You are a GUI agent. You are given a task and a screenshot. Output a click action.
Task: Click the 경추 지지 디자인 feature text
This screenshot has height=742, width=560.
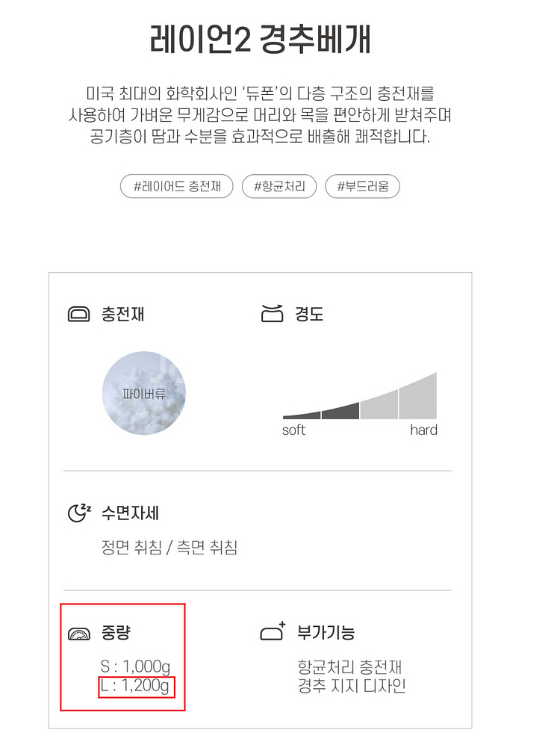pos(351,686)
